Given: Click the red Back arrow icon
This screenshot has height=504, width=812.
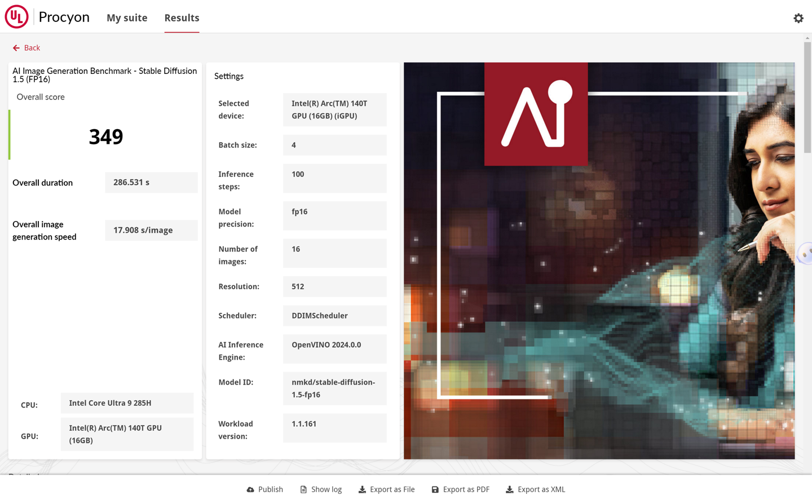Looking at the screenshot, I should (x=16, y=48).
